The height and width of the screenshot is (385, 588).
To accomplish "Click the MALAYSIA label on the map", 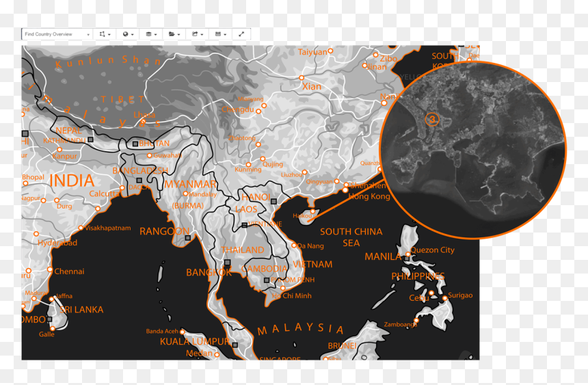I will [x=300, y=329].
